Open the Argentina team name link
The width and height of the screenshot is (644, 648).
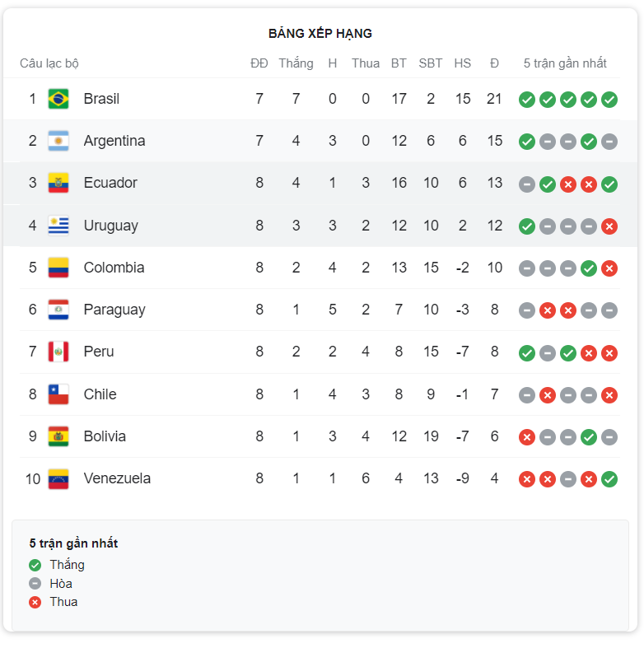coord(114,141)
